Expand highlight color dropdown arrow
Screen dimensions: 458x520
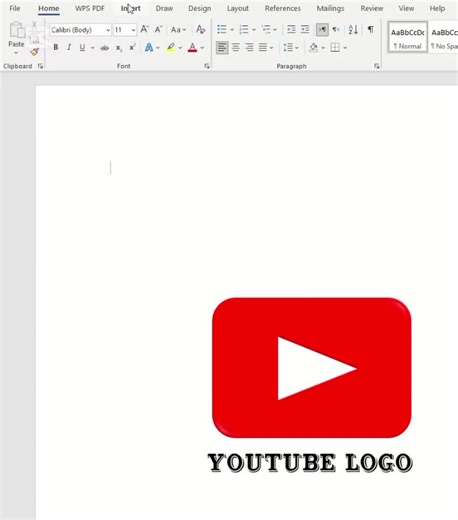tap(180, 48)
